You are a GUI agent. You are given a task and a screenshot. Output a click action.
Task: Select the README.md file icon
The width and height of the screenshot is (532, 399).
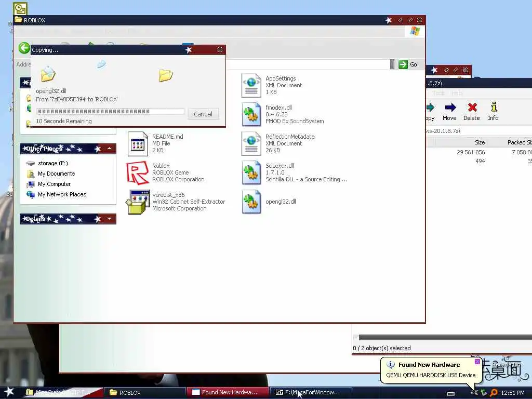(x=138, y=143)
